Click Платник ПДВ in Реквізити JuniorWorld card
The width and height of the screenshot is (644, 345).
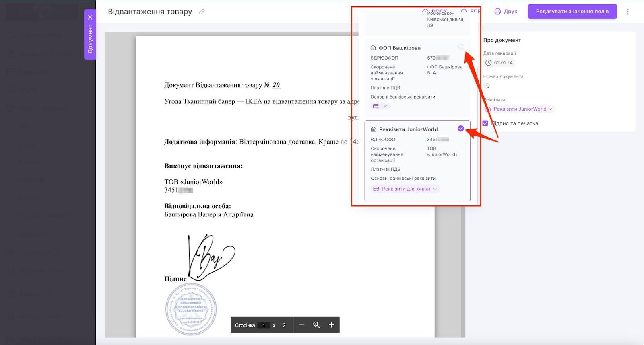click(x=386, y=169)
